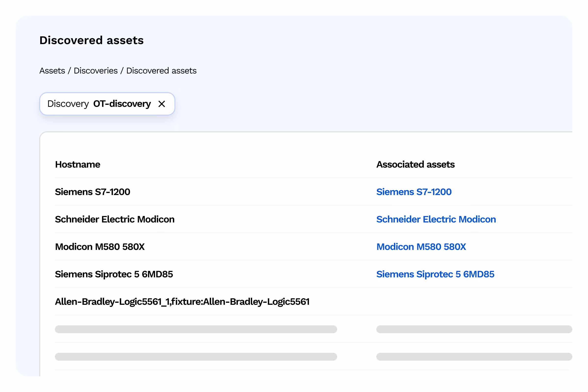The height and width of the screenshot is (392, 588).
Task: Click the Discovery OT-discovery filter chip
Action: click(x=107, y=104)
